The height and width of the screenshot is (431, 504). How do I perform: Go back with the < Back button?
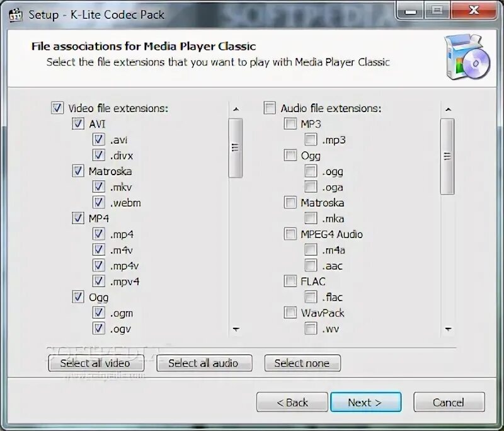click(x=292, y=402)
